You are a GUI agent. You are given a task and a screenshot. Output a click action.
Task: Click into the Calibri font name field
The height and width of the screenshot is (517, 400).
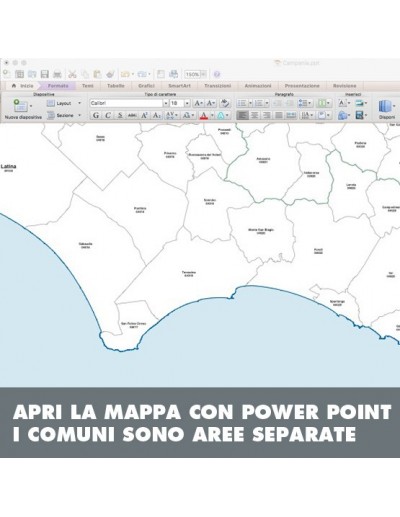point(126,103)
